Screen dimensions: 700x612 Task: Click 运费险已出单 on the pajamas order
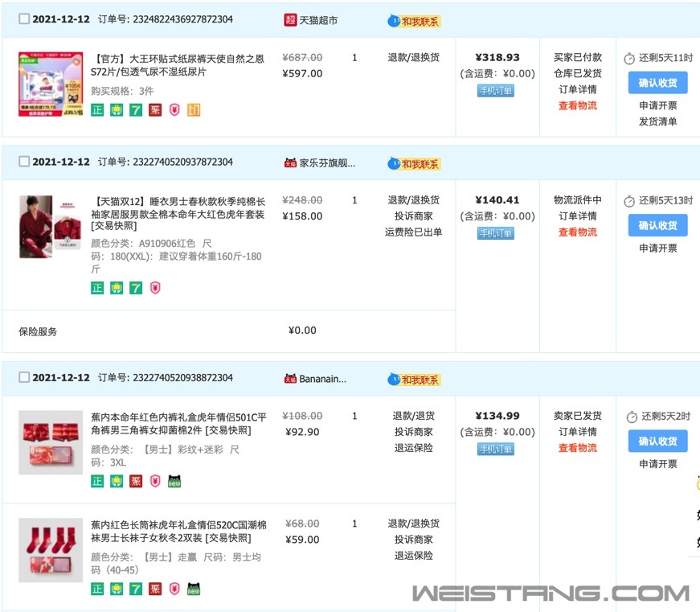413,232
